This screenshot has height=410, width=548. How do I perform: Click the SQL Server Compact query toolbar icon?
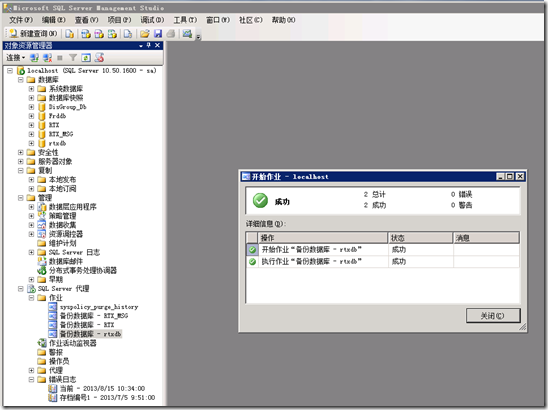click(x=128, y=34)
